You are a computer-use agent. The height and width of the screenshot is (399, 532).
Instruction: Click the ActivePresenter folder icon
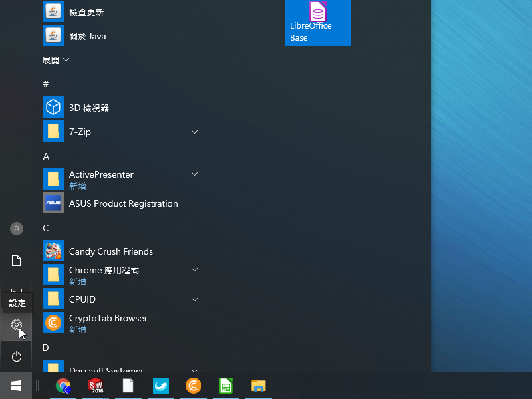point(53,179)
